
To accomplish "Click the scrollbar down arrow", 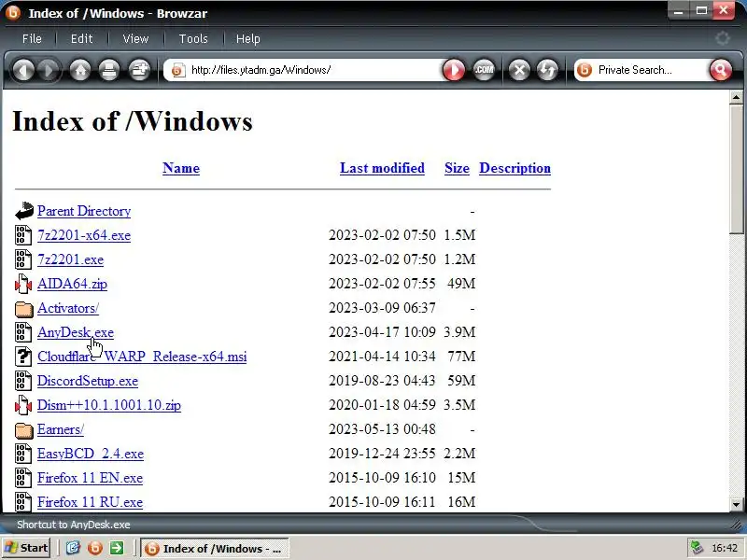I will (736, 504).
